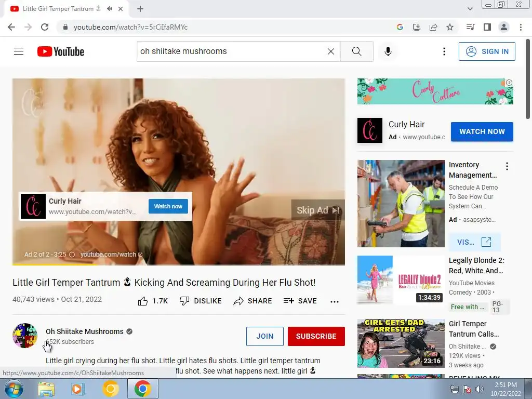This screenshot has height=399, width=532.
Task: Mute tab via speaker icon on tab
Action: (x=109, y=9)
